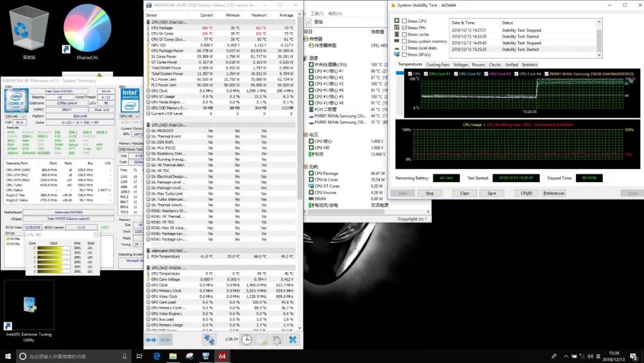Open the Recycle Bin desktop icon
This screenshot has width=644, height=363.
pos(29,33)
